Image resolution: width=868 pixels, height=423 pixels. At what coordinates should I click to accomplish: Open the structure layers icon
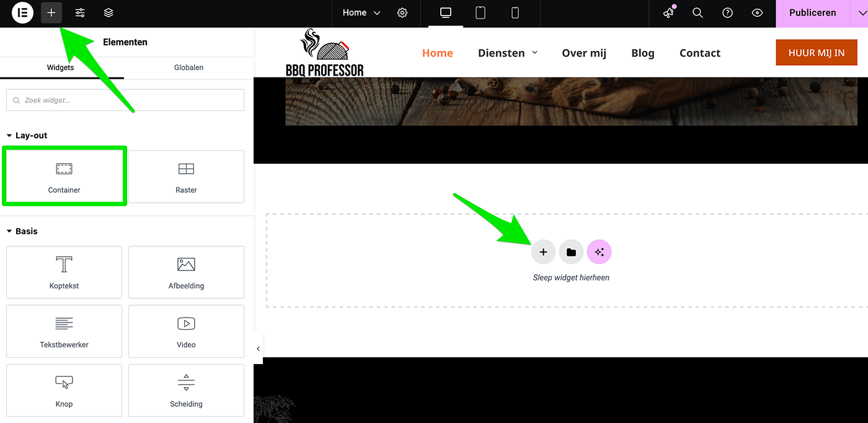108,13
